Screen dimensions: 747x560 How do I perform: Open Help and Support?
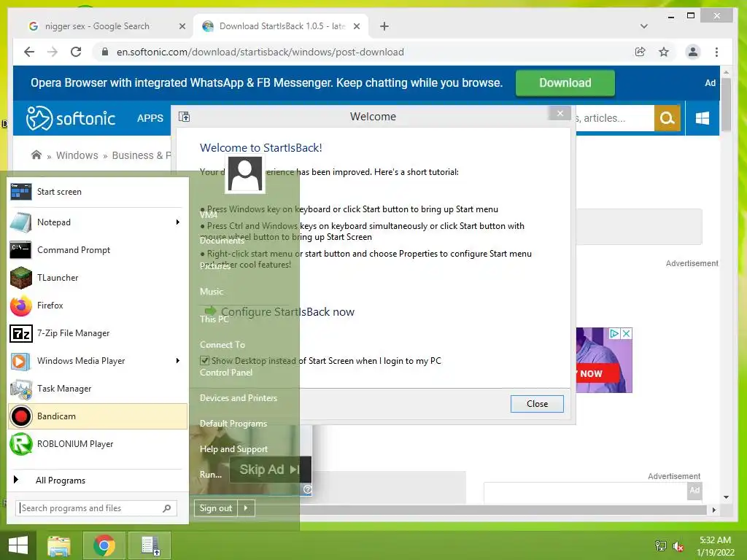point(233,449)
